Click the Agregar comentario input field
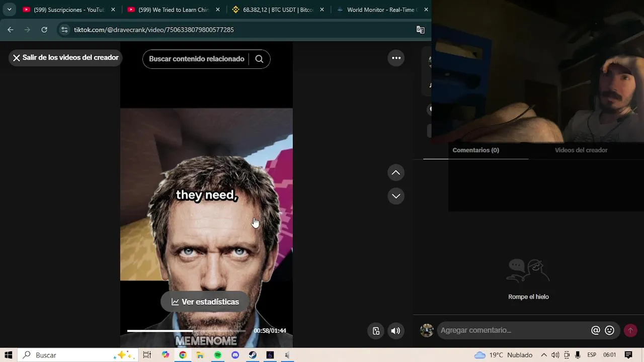 pyautogui.click(x=513, y=330)
